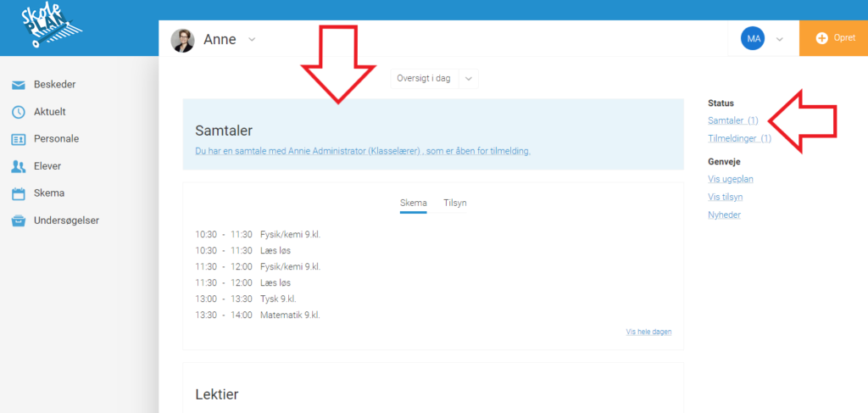Open Beskeder envelope icon in sidebar
Image resolution: width=868 pixels, height=413 pixels.
[19, 86]
